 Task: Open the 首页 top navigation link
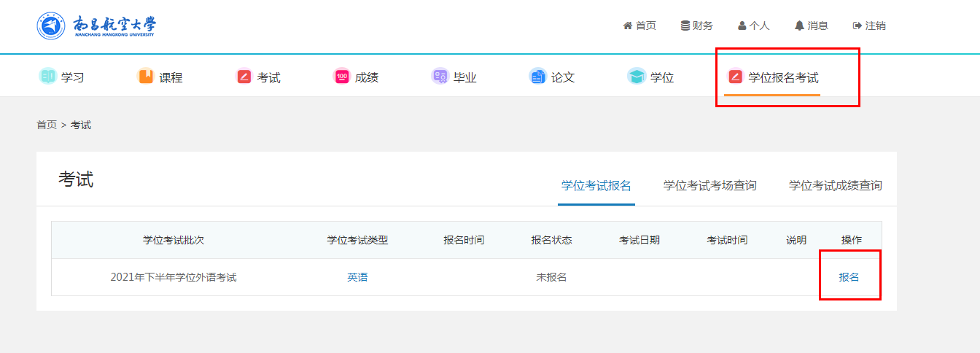pyautogui.click(x=646, y=26)
